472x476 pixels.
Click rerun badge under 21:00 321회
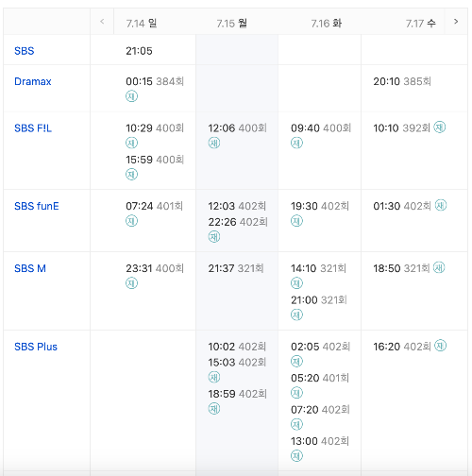click(296, 314)
